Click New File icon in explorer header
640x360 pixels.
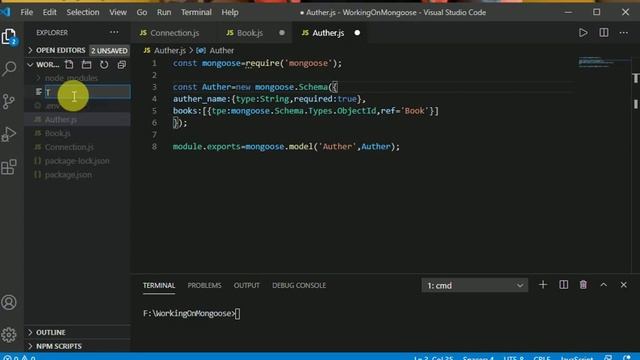click(69, 64)
